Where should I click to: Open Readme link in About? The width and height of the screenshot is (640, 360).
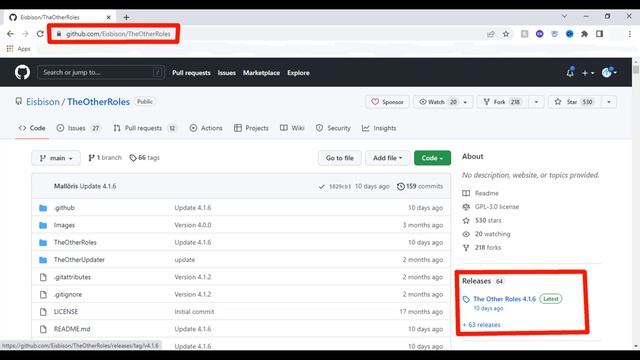click(480, 193)
